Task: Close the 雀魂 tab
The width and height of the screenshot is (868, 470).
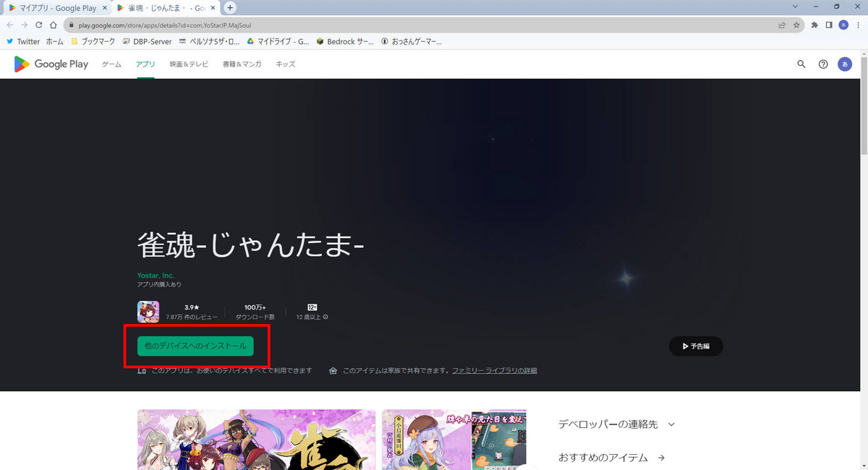Action: tap(213, 8)
